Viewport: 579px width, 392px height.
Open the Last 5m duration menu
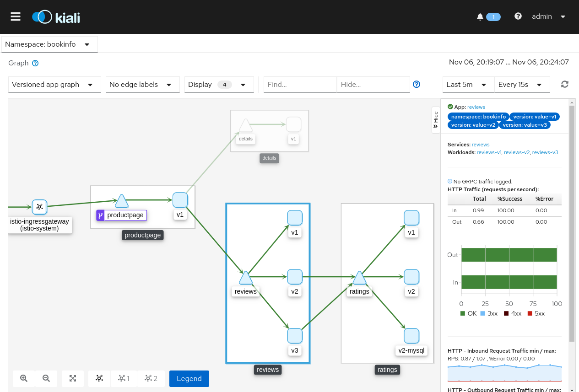coord(468,85)
